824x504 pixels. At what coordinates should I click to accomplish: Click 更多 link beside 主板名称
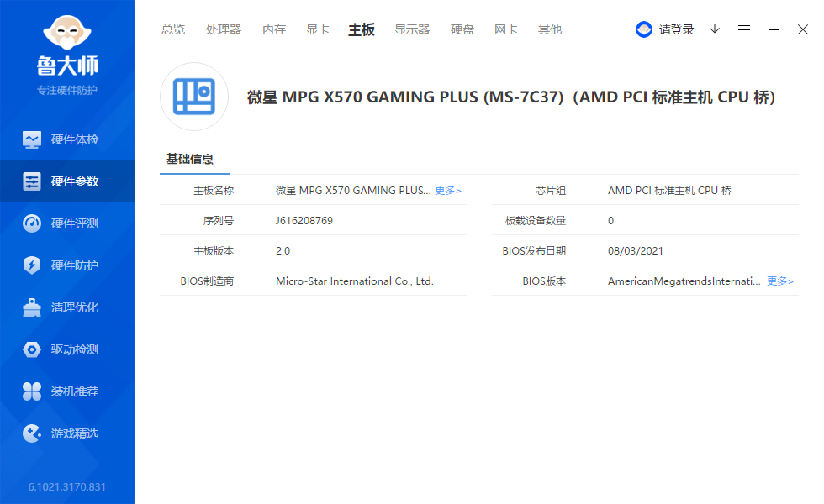pos(448,191)
